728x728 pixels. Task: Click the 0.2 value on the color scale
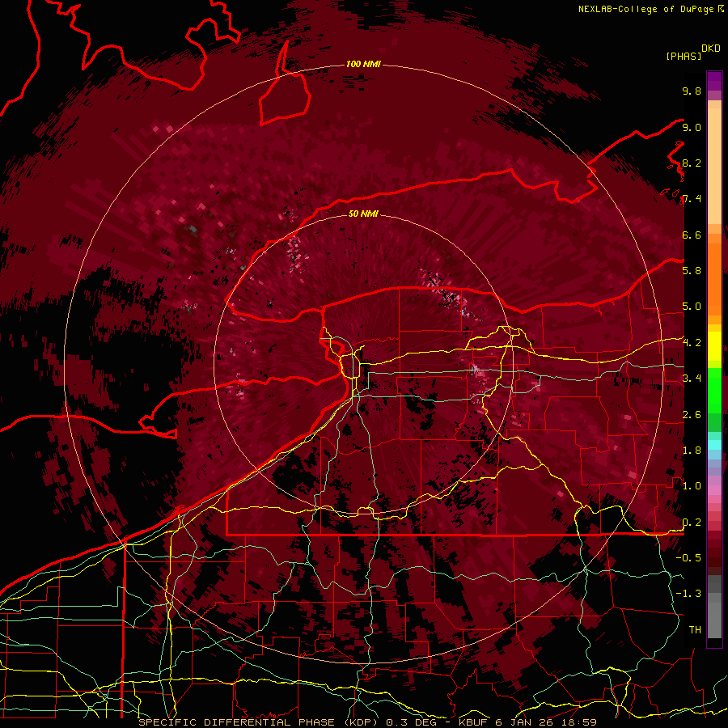click(692, 523)
